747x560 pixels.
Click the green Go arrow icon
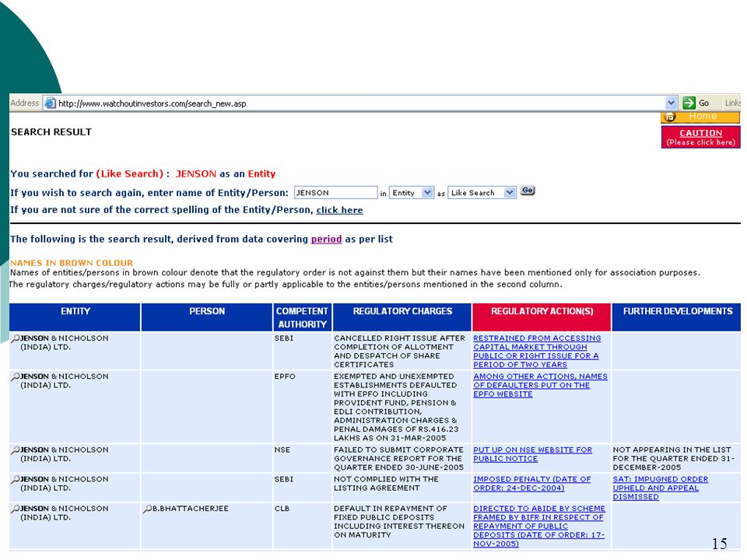coord(689,103)
